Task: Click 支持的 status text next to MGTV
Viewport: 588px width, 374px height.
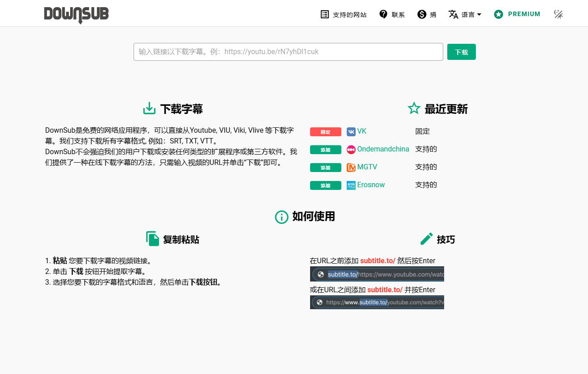Action: pos(426,167)
